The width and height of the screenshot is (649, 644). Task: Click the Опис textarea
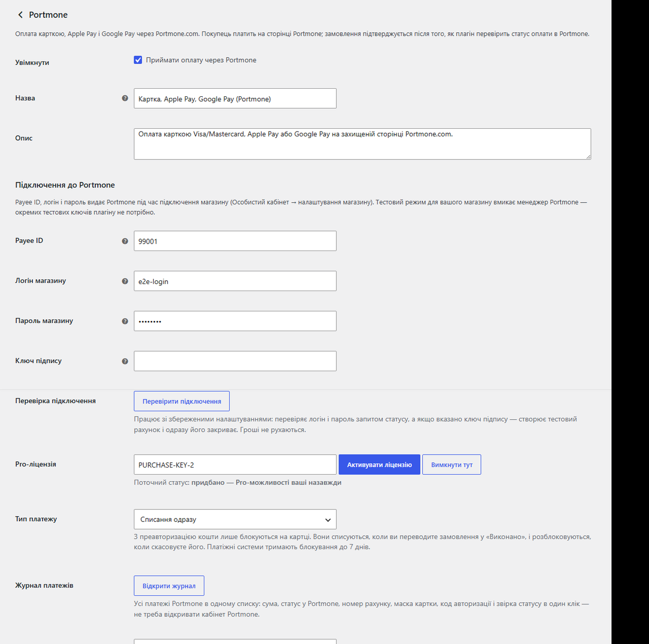click(x=362, y=144)
